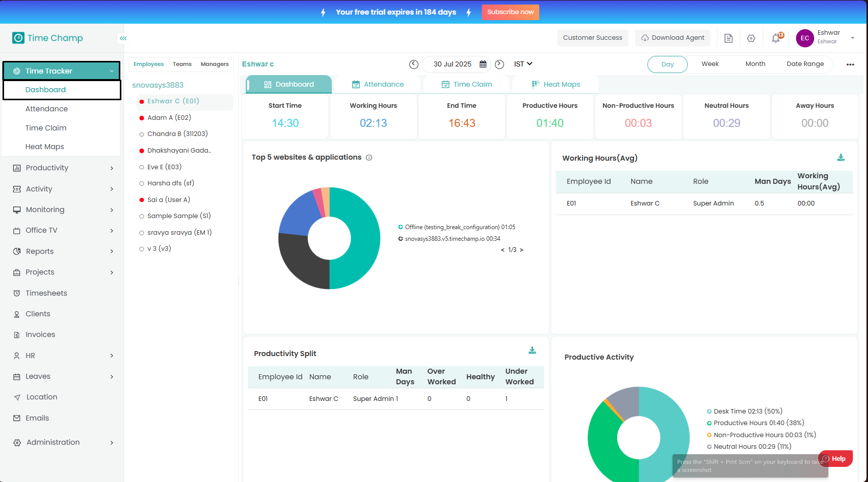
Task: Open the date picker field 30 Jul 2025
Action: pyautogui.click(x=453, y=64)
